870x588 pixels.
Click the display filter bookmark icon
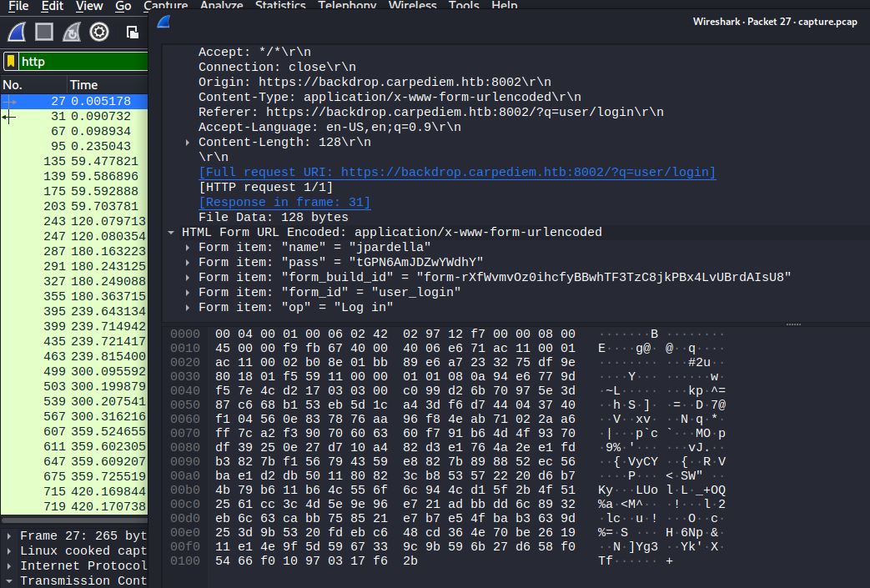[x=11, y=61]
